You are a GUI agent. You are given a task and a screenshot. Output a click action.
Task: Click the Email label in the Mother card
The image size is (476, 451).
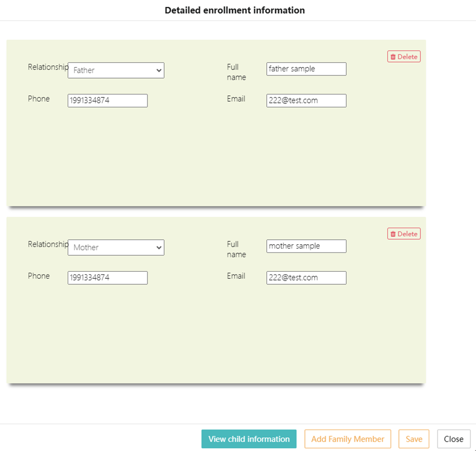[x=236, y=276]
